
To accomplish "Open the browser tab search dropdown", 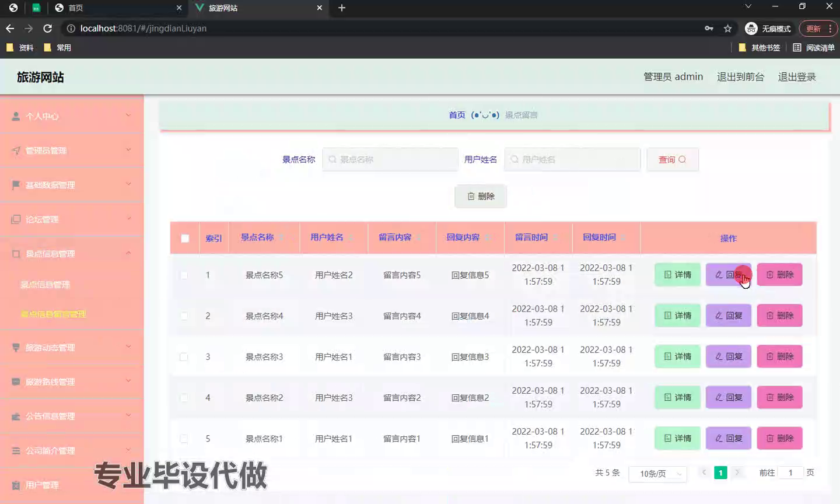I will click(x=748, y=6).
